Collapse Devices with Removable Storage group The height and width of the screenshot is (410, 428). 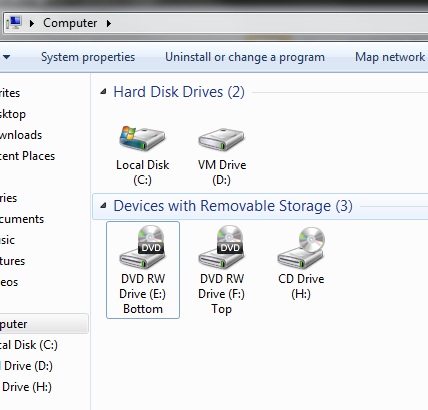(x=103, y=205)
